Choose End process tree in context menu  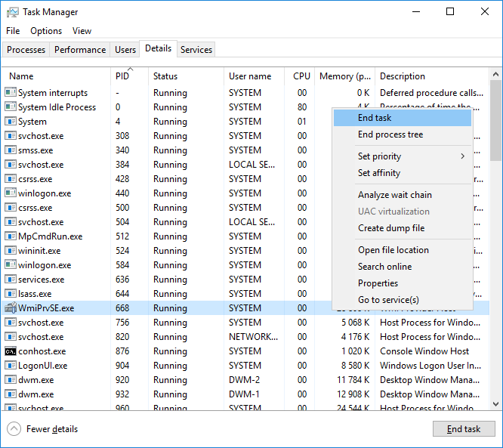[x=403, y=134]
